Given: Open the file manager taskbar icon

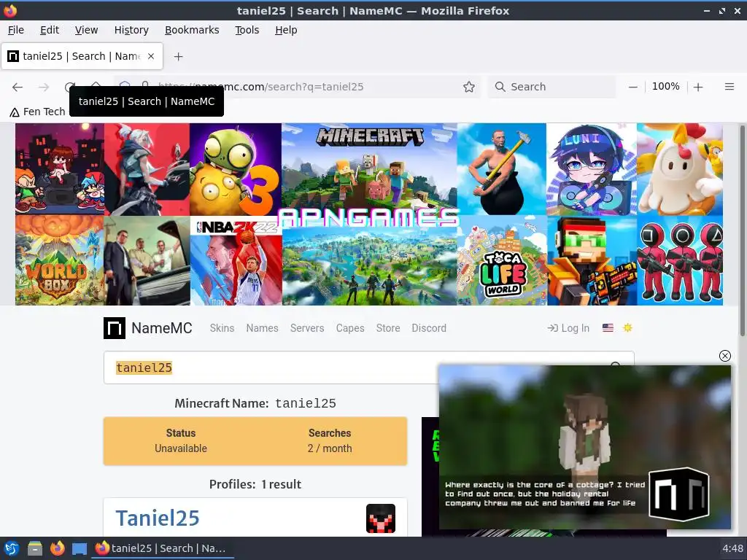Looking at the screenshot, I should point(35,548).
